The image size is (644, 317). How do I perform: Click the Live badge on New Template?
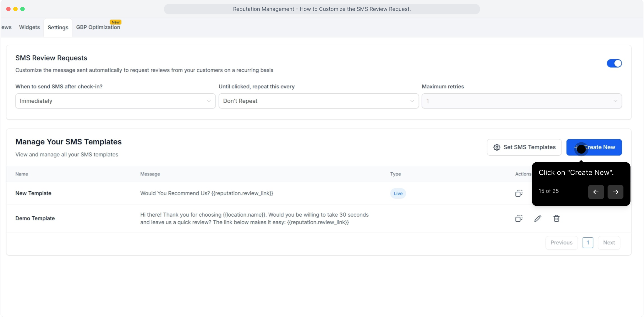(x=398, y=193)
